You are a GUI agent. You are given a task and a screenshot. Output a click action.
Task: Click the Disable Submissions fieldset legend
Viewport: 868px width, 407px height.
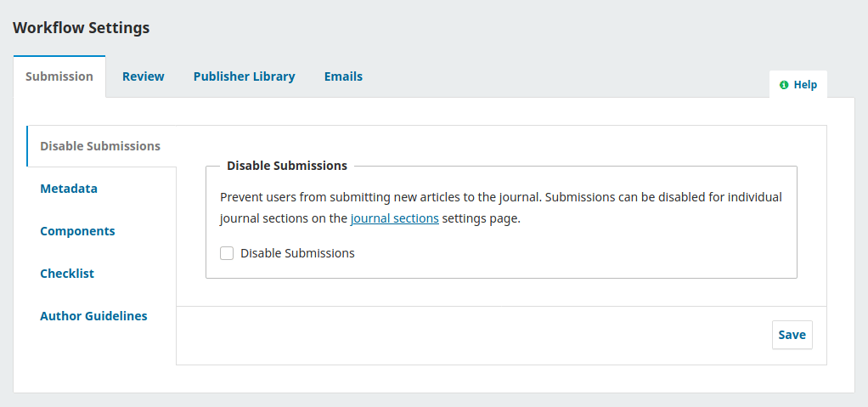287,166
